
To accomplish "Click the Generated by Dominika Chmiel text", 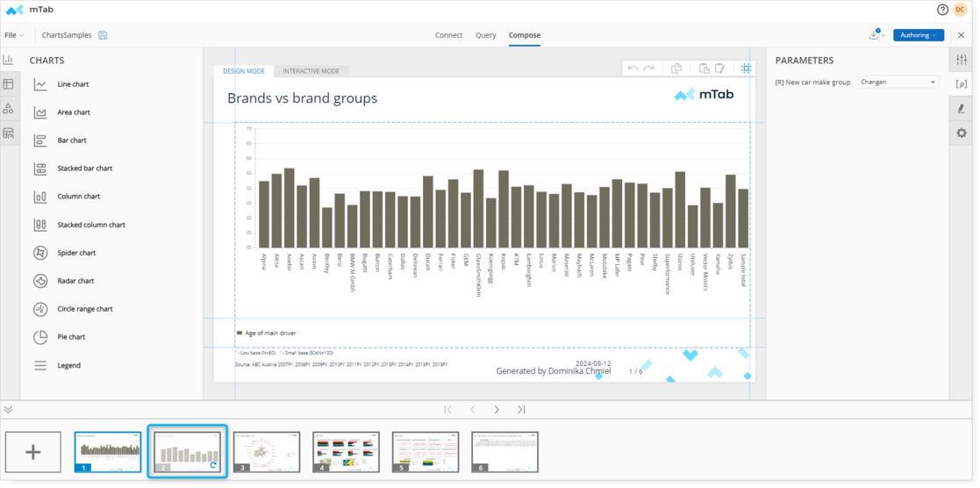I will (553, 371).
